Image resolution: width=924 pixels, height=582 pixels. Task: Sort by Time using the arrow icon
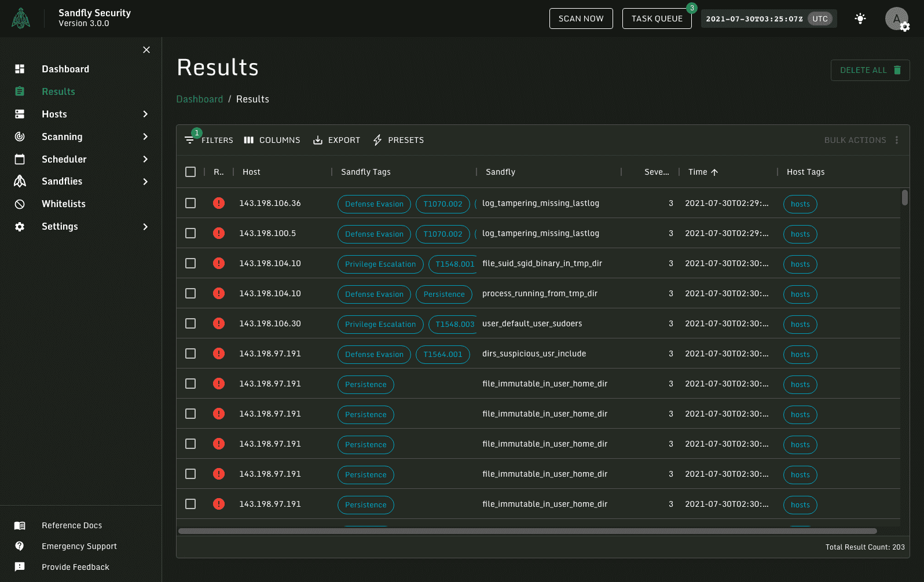[714, 172]
